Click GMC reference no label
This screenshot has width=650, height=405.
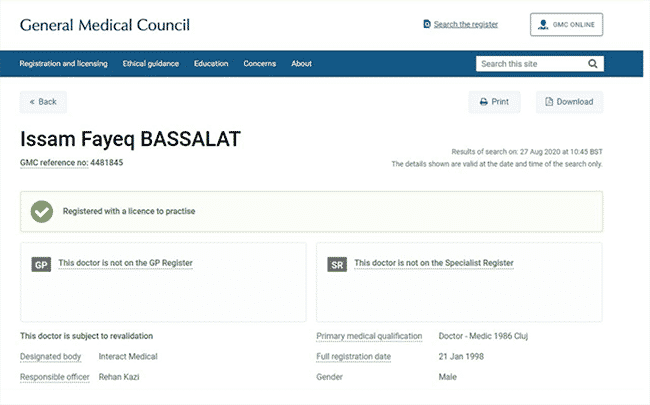coord(54,162)
